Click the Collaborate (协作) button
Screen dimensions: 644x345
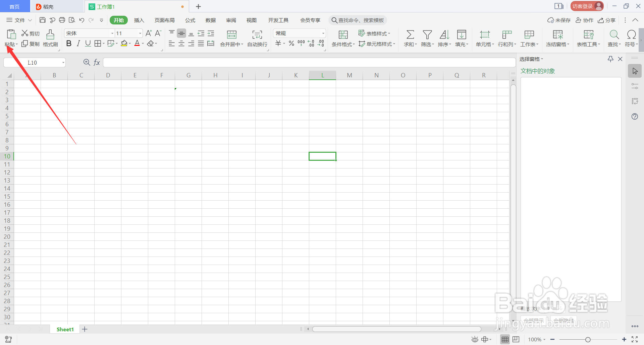585,20
